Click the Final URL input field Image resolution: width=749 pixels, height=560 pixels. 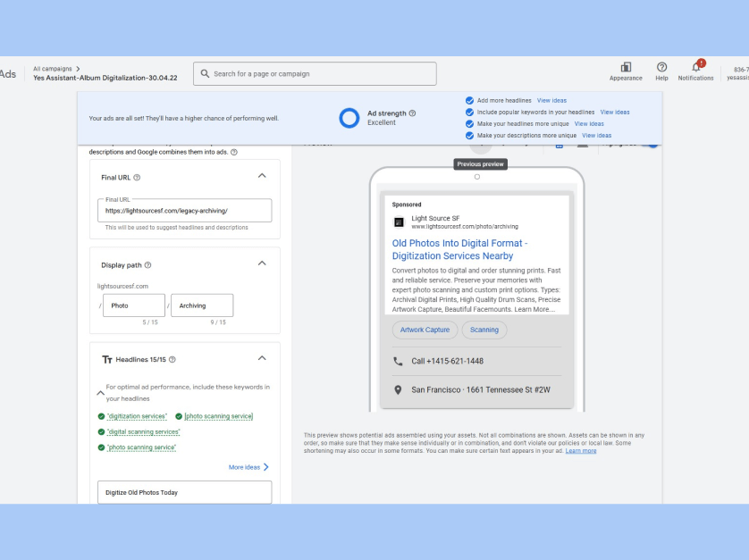[184, 211]
